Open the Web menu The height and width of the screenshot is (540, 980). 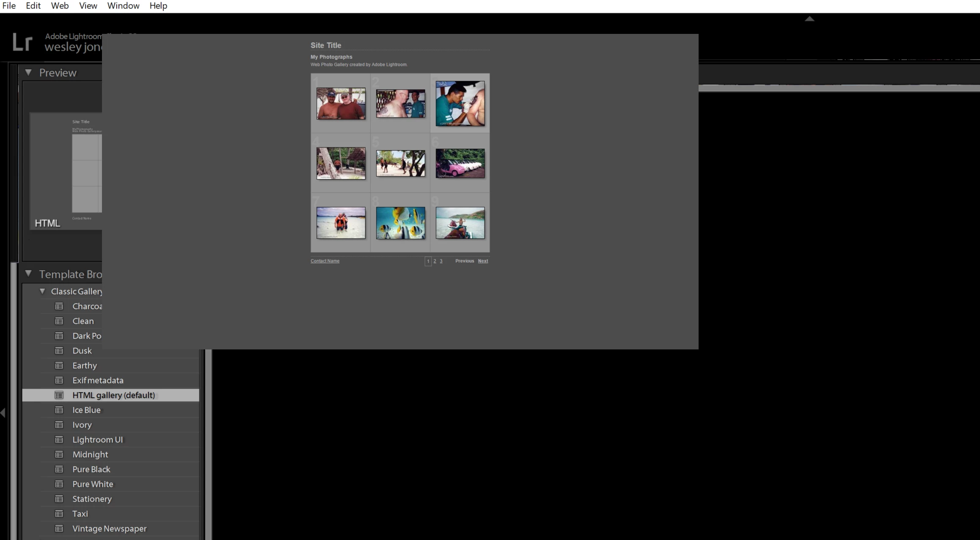pyautogui.click(x=60, y=6)
